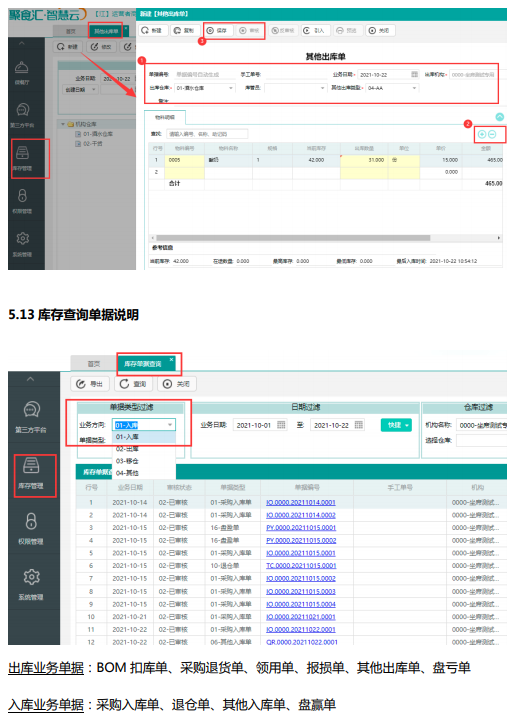
Task: Click the green plus add-row icon
Action: (482, 134)
